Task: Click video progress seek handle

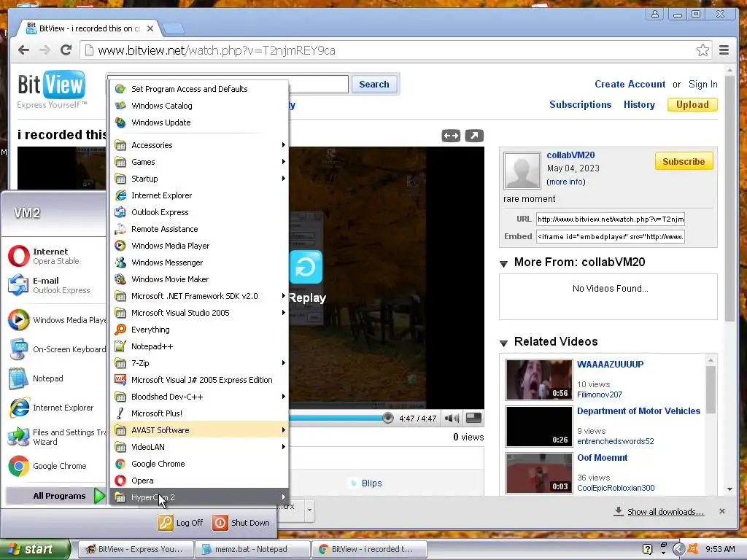Action: [388, 418]
